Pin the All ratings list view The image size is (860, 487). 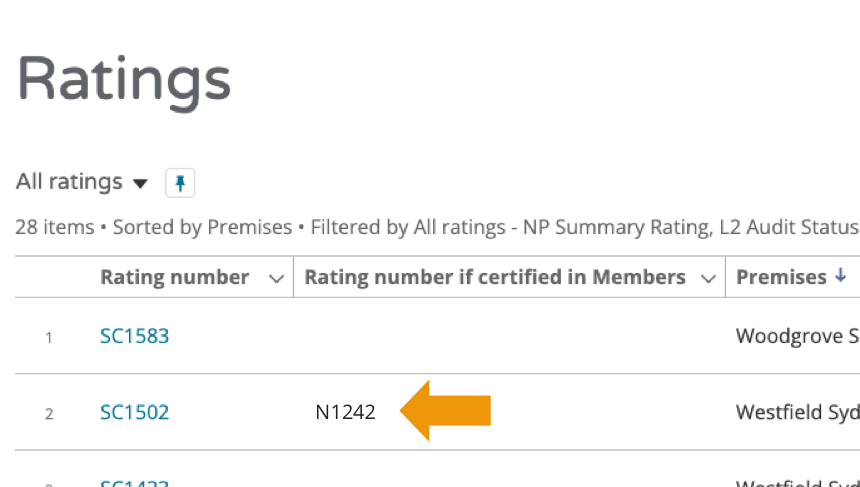click(180, 183)
